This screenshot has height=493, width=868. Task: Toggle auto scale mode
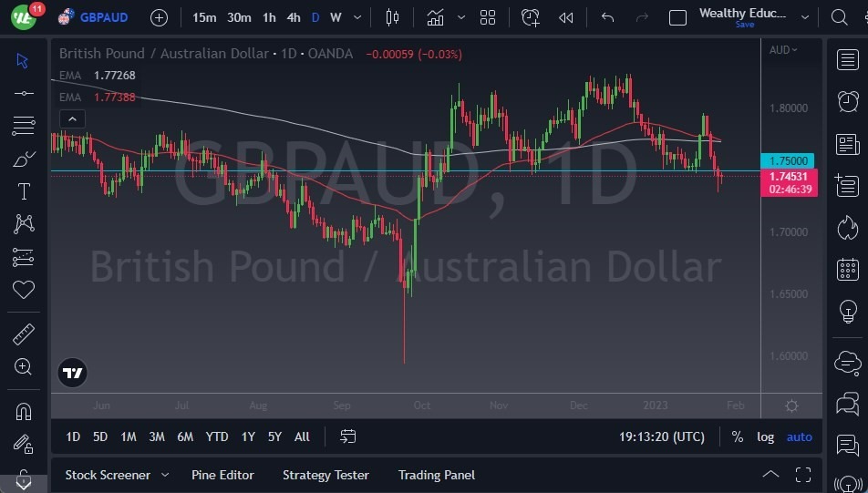point(800,437)
